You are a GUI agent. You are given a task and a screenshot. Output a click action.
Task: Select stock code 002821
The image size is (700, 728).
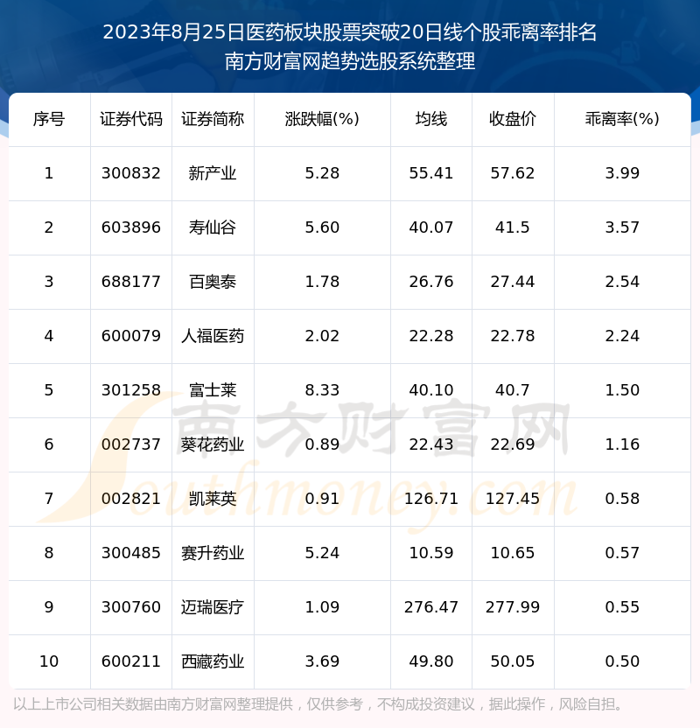(x=131, y=499)
